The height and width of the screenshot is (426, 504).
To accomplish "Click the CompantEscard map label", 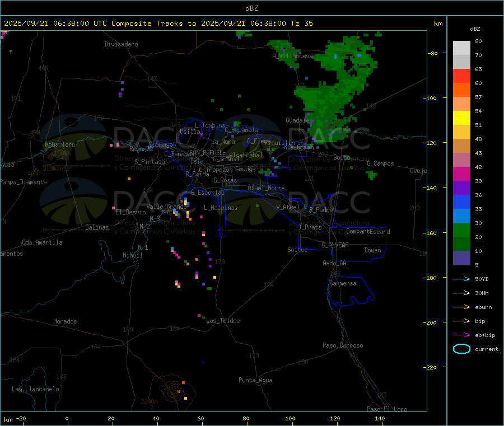I will [x=368, y=232].
